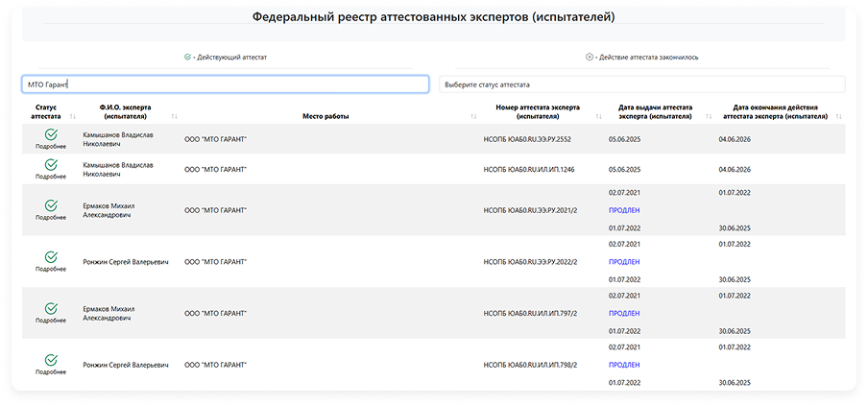Click ПРОДЛЕН link in row ИЛ.ИП.798/2
This screenshot has height=406, width=868.
pyautogui.click(x=624, y=365)
